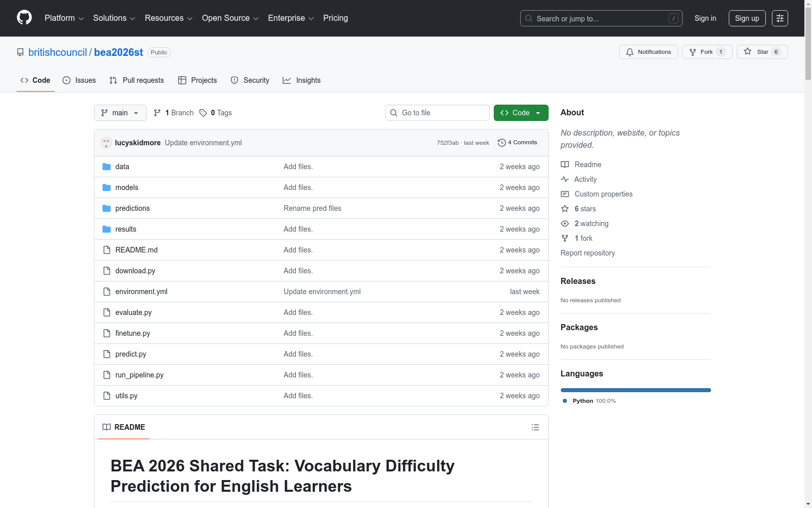Click the finetune.py file icon
This screenshot has height=508, width=812.
pos(107,333)
